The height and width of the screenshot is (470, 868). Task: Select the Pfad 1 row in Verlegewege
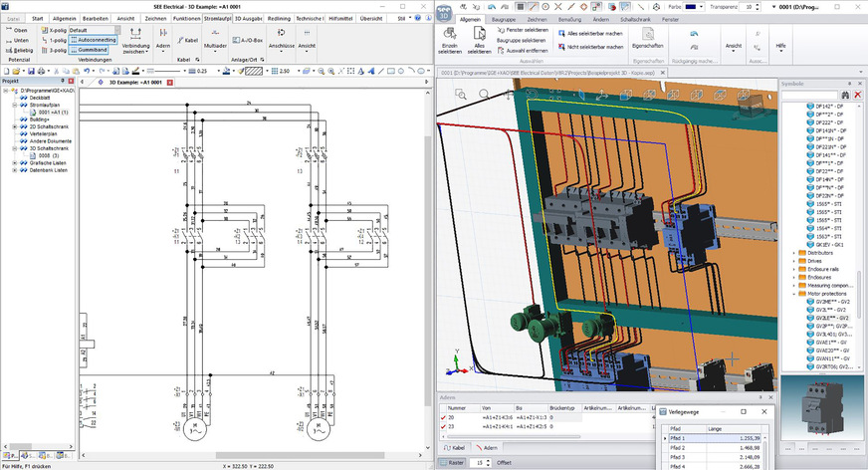[677, 437]
